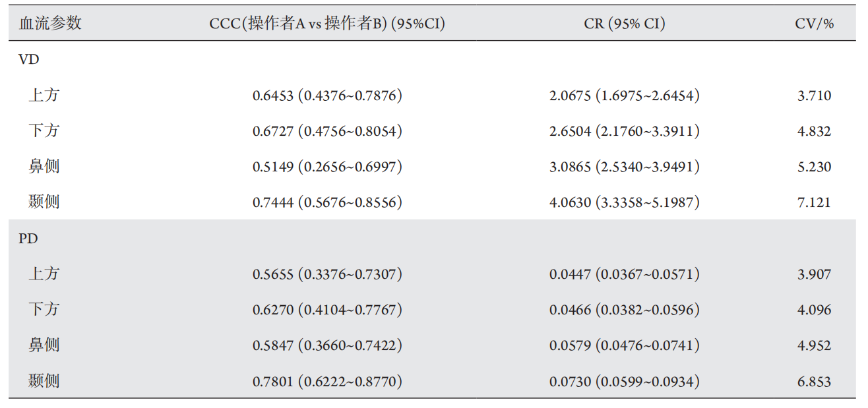Select CCC value 0.6453 (0.4376~0.7876)
The width and height of the screenshot is (868, 408).
tap(327, 96)
